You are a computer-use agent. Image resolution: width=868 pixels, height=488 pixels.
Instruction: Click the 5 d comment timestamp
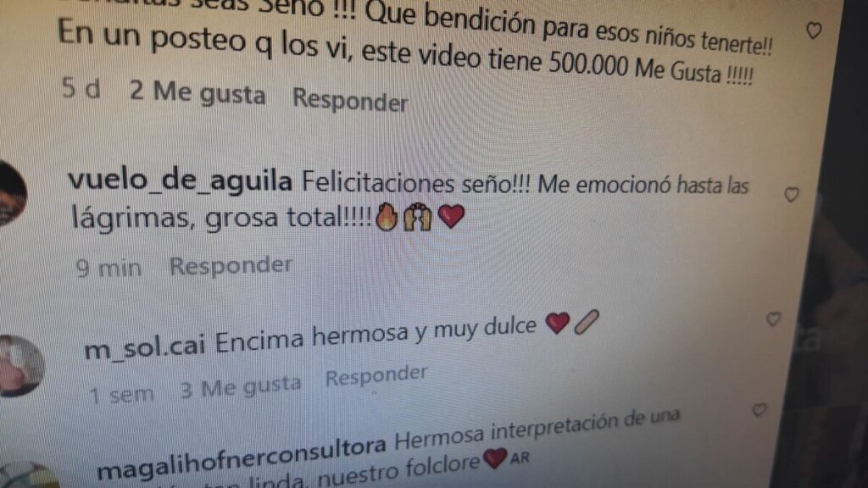pyautogui.click(x=81, y=88)
